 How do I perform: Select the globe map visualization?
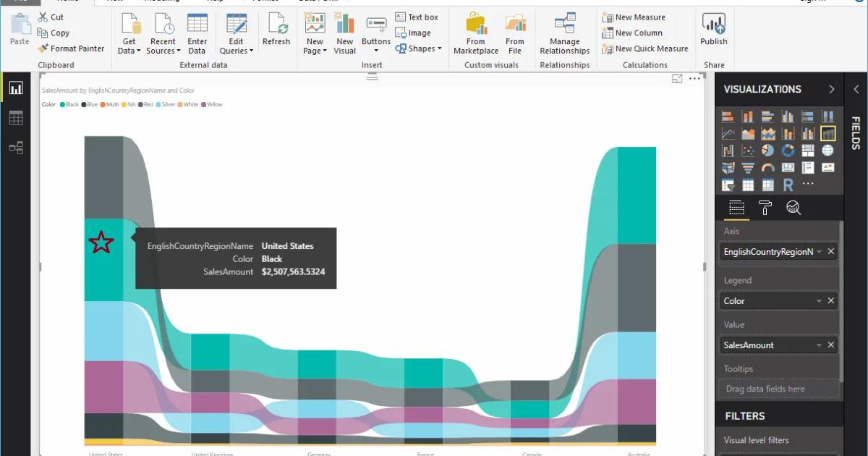tap(827, 151)
